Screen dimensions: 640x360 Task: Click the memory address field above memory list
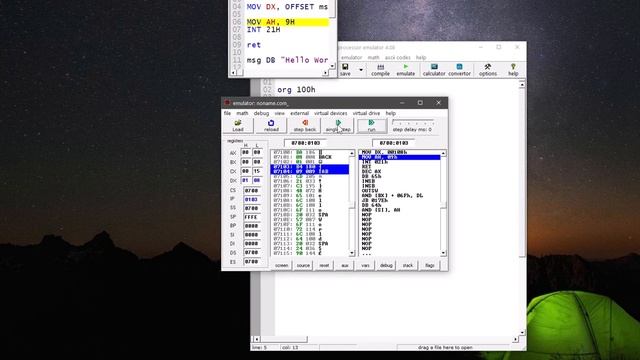tap(305, 143)
